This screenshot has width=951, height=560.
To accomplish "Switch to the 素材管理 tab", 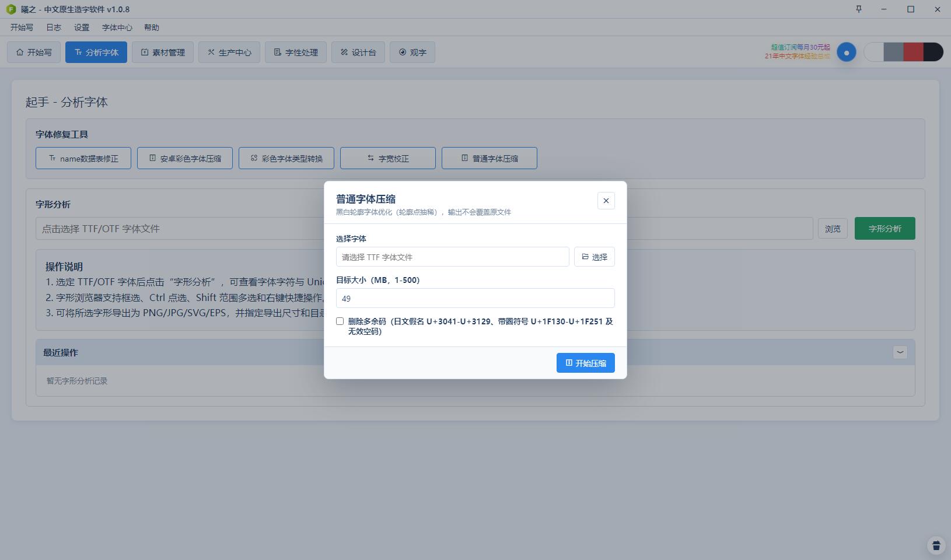I will [163, 52].
